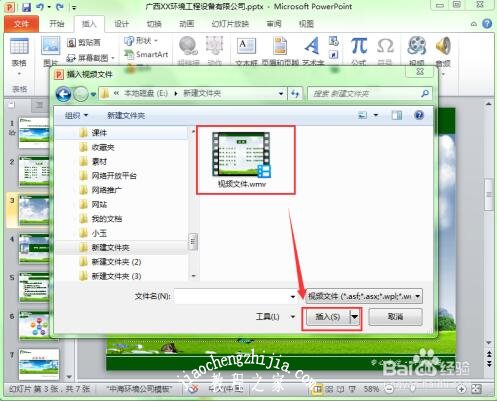Viewport: 497px width, 401px height.
Task: Click the Text Box icon
Action: coord(246,46)
